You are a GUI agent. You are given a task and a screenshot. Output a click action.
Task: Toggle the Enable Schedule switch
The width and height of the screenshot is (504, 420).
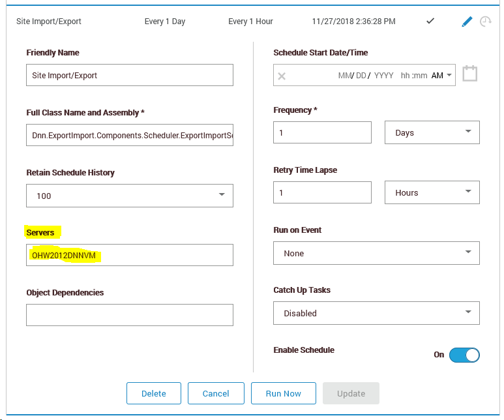[464, 355]
